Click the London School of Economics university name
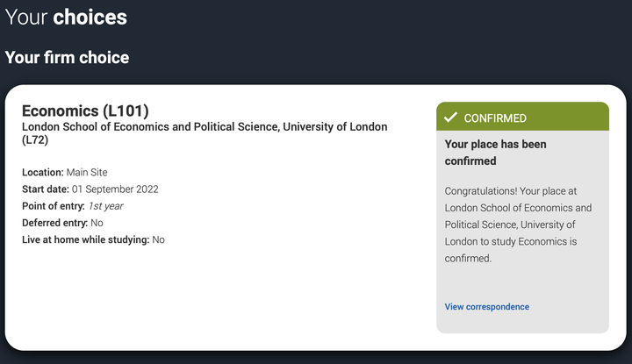632x364 pixels. (204, 127)
